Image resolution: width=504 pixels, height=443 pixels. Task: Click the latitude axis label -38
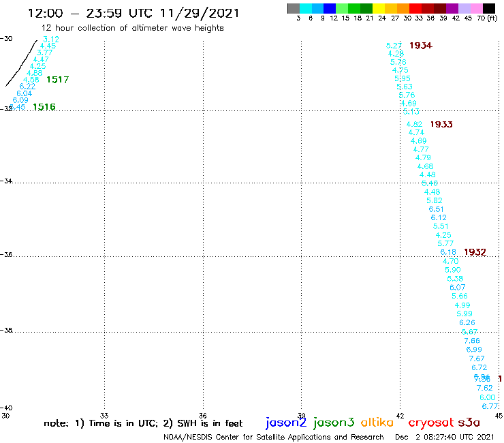coord(6,330)
